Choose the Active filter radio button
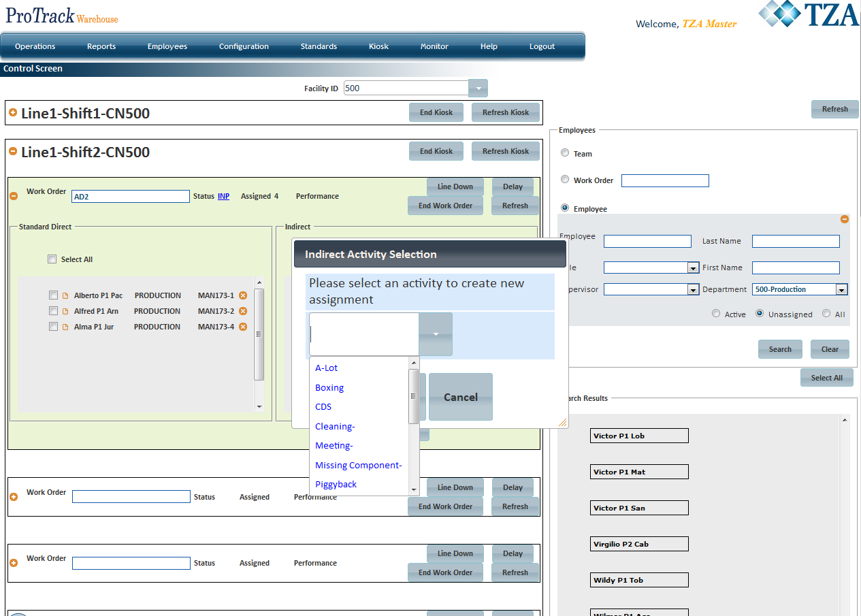The image size is (861, 616). pos(716,314)
